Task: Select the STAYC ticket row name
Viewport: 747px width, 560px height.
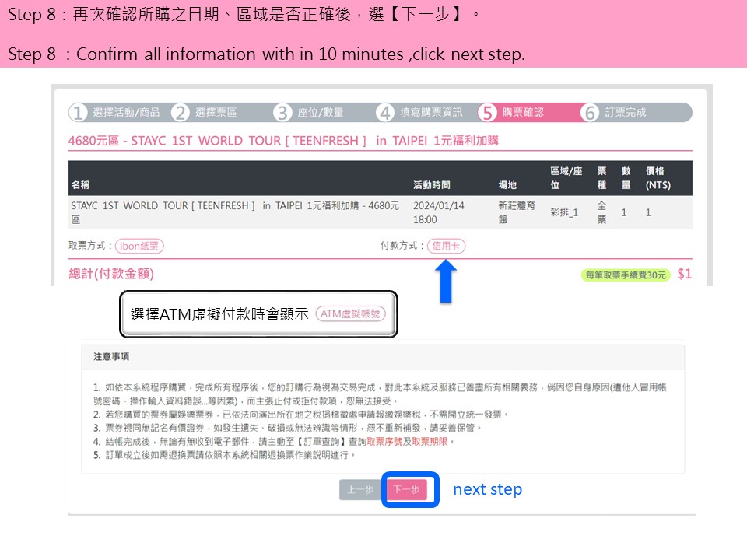Action: click(x=235, y=212)
